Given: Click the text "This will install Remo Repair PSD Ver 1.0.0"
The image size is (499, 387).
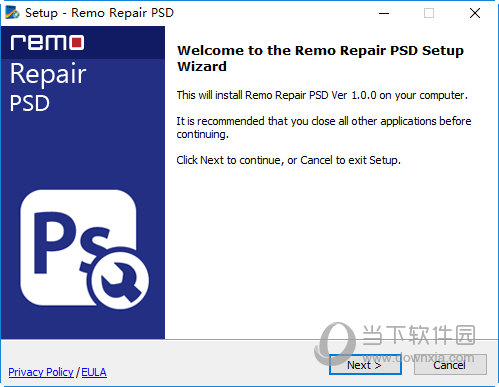Looking at the screenshot, I should coord(276,95).
